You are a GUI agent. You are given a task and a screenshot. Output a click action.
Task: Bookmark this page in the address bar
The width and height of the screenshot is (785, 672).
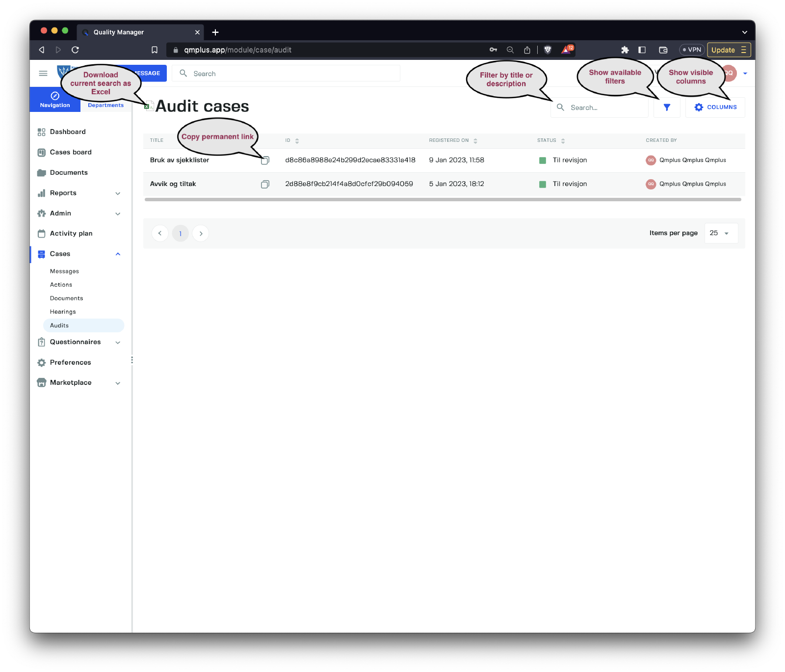tap(155, 50)
